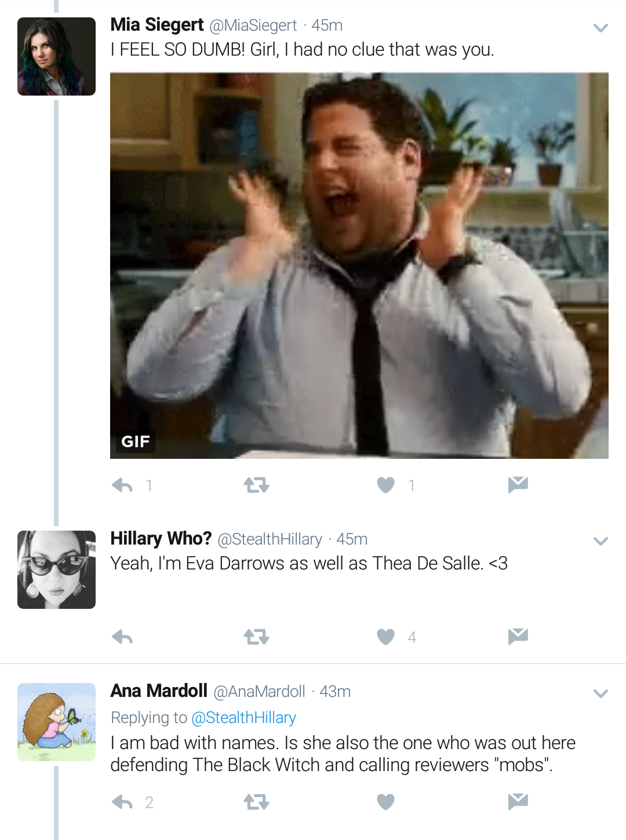Screen dimensions: 626x840
Task: Reply to Mia Siegert's tweet
Action: tap(122, 485)
